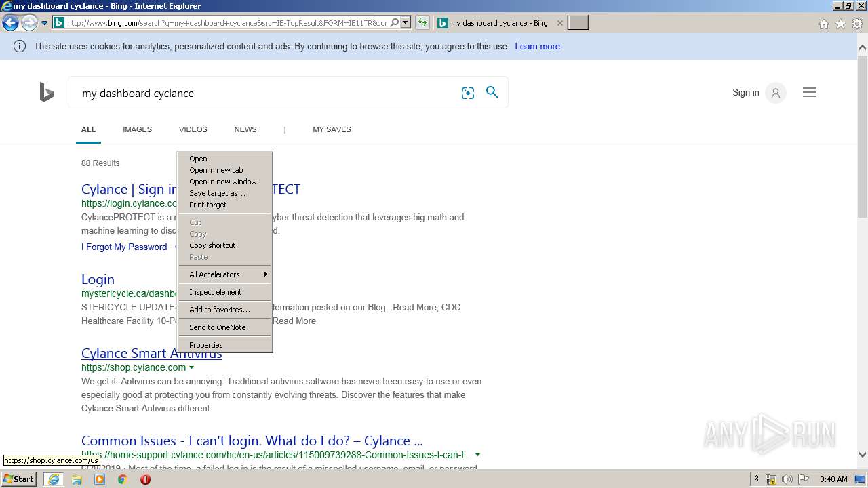This screenshot has width=868, height=488.
Task: Click the '88 Results' count text
Action: coord(100,163)
